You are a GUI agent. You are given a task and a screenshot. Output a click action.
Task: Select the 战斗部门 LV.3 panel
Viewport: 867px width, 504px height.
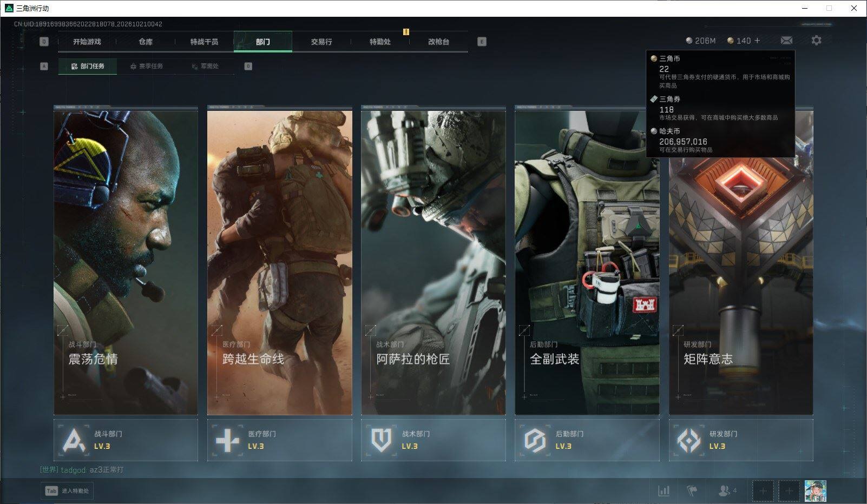(x=126, y=440)
